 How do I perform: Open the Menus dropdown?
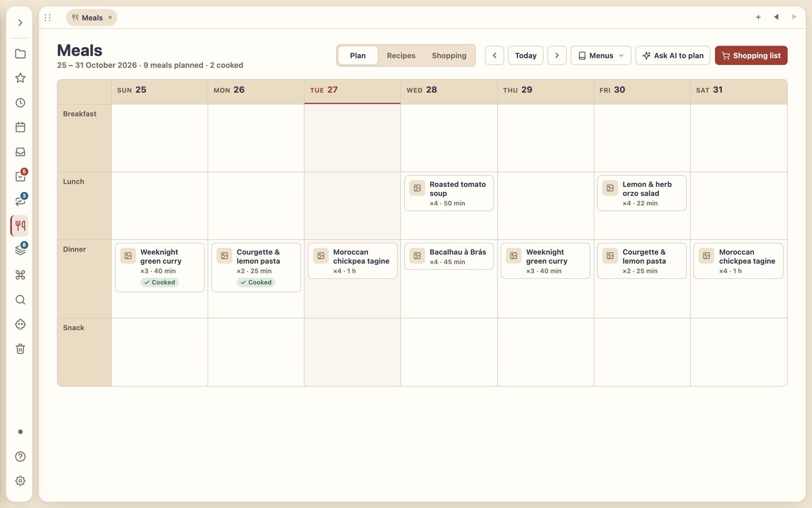(x=601, y=56)
